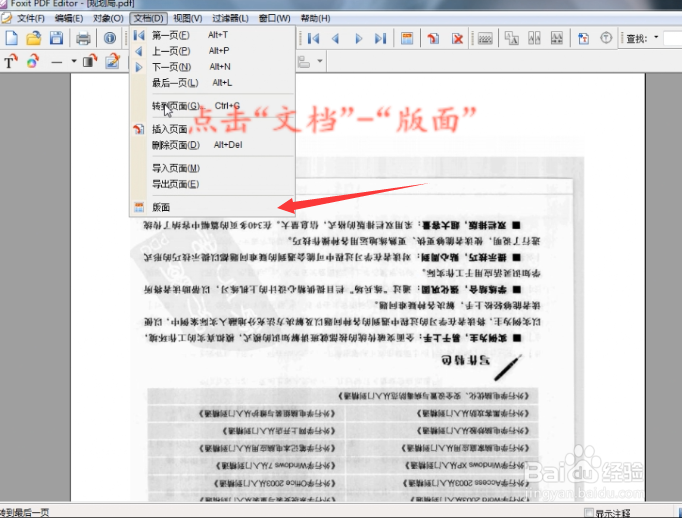Open the 文件(F) menu
Screen dimensions: 682x518
30,18
